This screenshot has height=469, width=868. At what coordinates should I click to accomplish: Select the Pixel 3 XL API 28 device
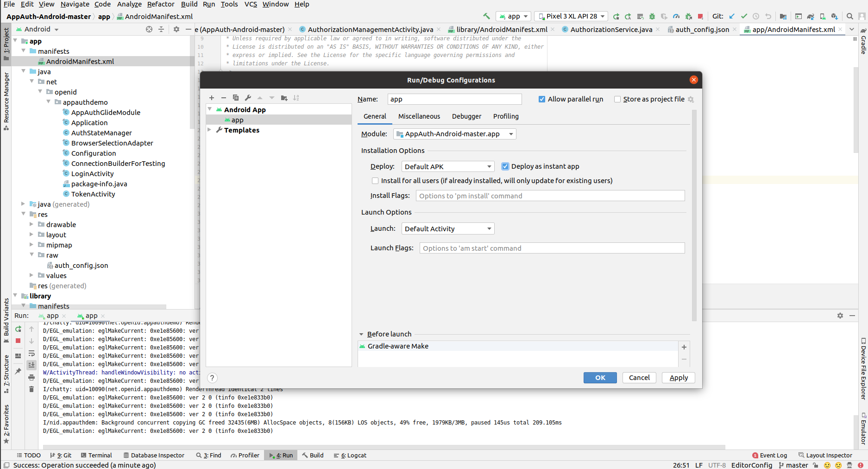click(x=571, y=16)
